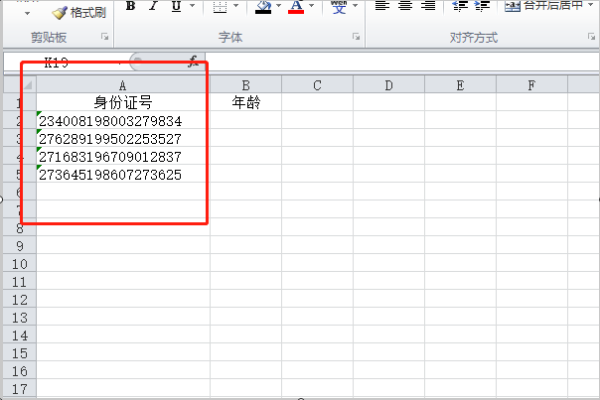Align text to the left
The image size is (600, 400).
coord(382,6)
